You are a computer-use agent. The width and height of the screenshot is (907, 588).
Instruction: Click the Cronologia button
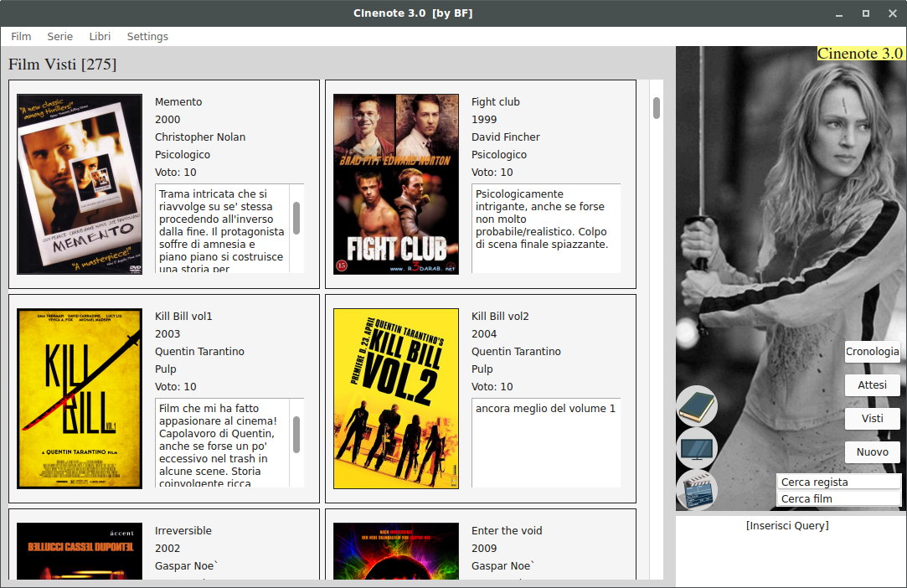pyautogui.click(x=873, y=351)
